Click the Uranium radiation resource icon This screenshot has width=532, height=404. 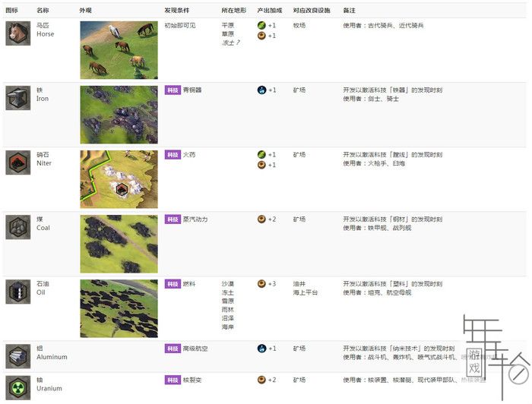(18, 387)
